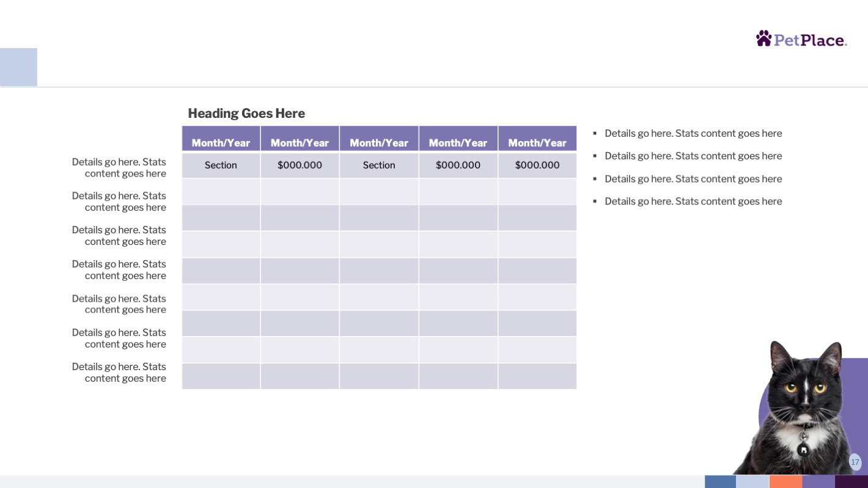Select the $000.000 cell in the last column
This screenshot has height=488, width=868.
tap(537, 166)
